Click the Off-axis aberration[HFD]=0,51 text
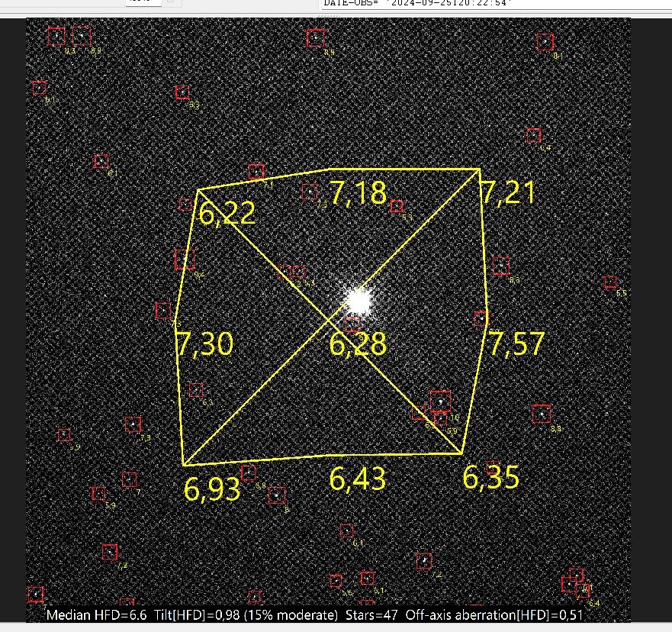672x632 pixels. tap(494, 615)
